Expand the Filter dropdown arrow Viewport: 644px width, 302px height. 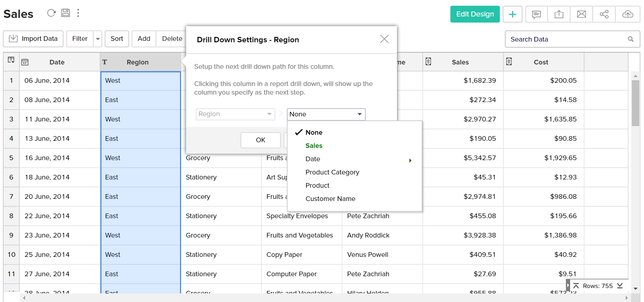click(98, 39)
